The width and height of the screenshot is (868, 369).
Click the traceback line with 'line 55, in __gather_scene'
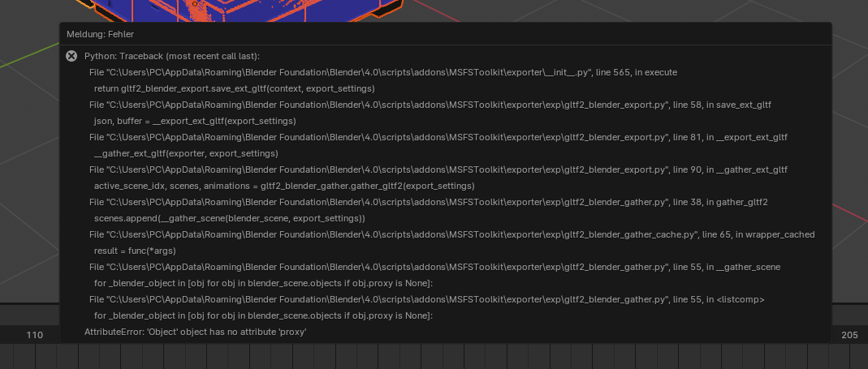pyautogui.click(x=434, y=267)
